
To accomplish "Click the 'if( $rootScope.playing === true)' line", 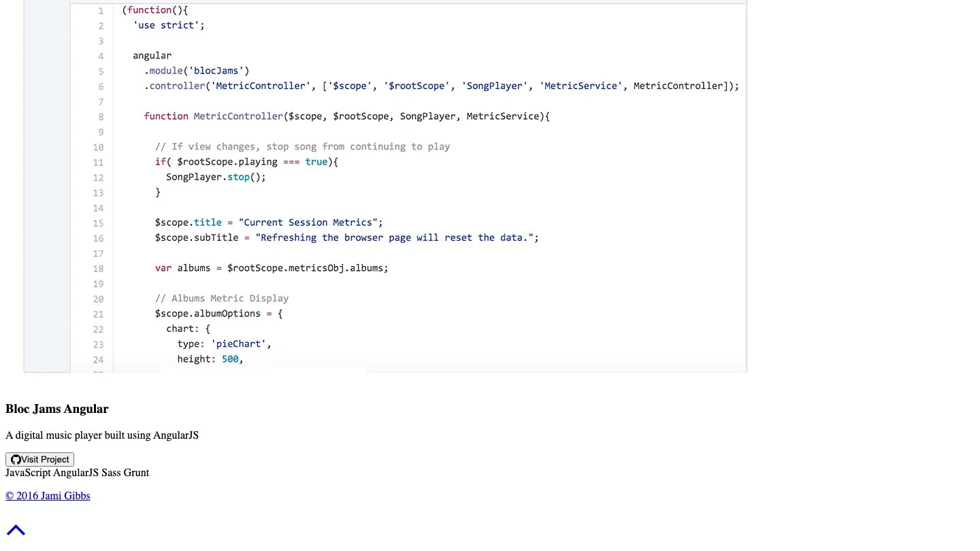I will [246, 162].
